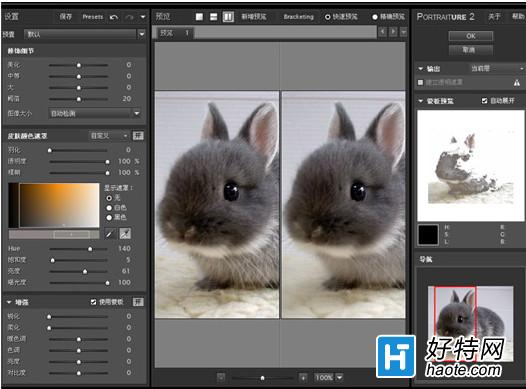The height and width of the screenshot is (389, 526).
Task: Click the mask preview thumbnail
Action: tap(471, 166)
